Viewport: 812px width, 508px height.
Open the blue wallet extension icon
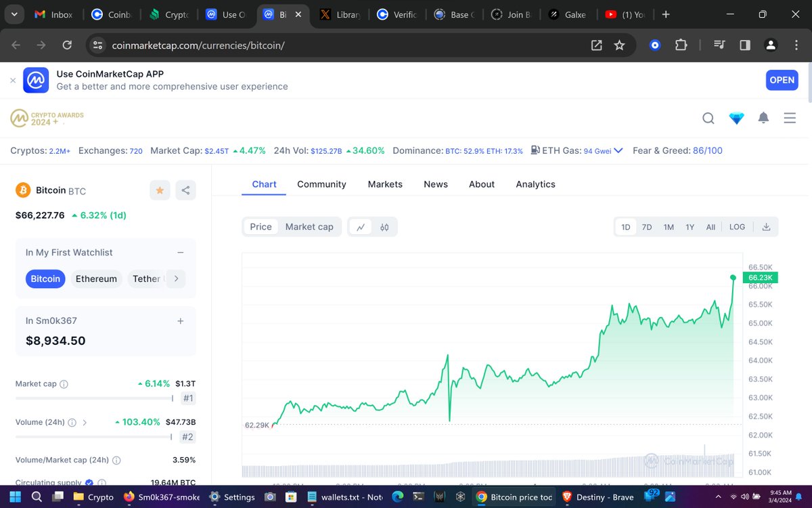[x=655, y=45]
